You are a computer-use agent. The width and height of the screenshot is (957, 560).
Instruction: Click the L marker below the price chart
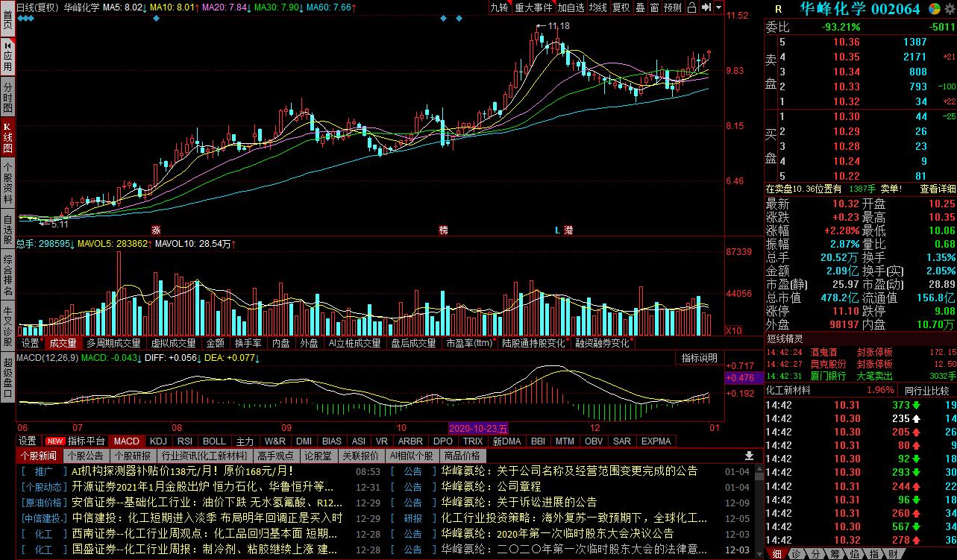pos(556,230)
